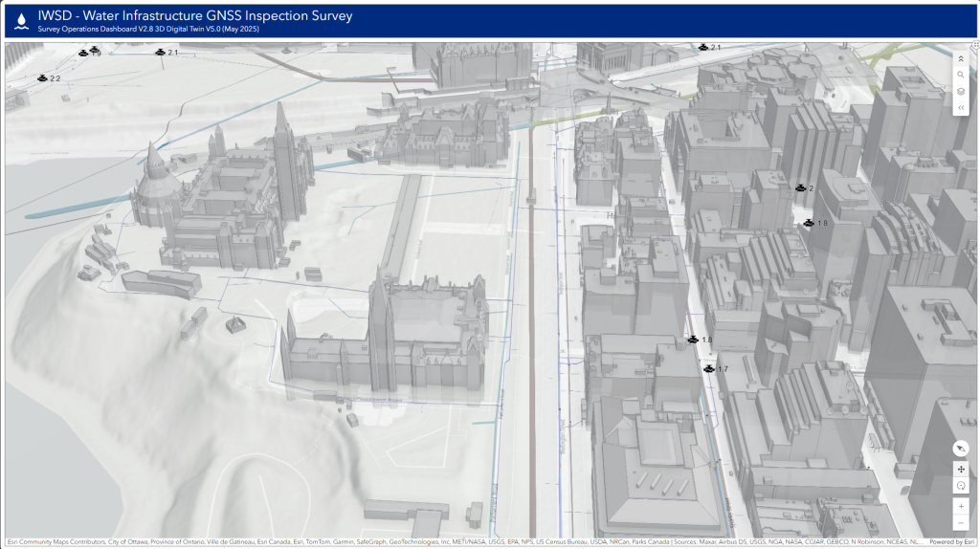This screenshot has width=980, height=549.
Task: Open the map search tool
Action: (x=960, y=75)
